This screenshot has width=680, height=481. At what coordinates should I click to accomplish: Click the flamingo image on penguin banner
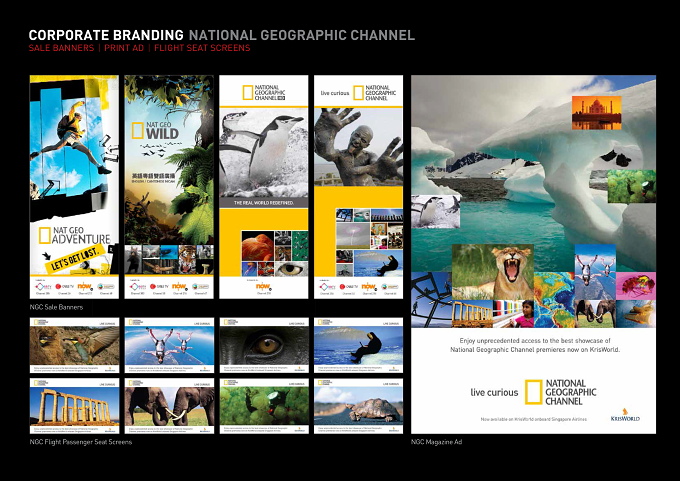tap(258, 246)
